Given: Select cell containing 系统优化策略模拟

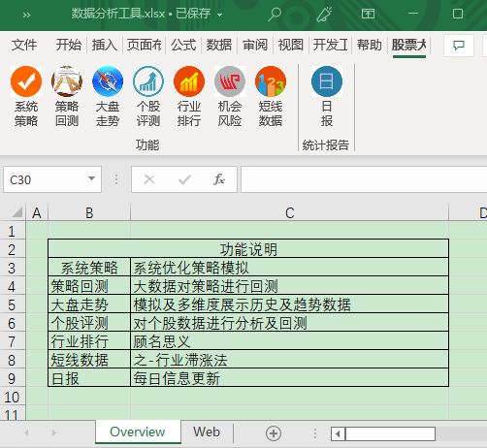Looking at the screenshot, I should (289, 268).
